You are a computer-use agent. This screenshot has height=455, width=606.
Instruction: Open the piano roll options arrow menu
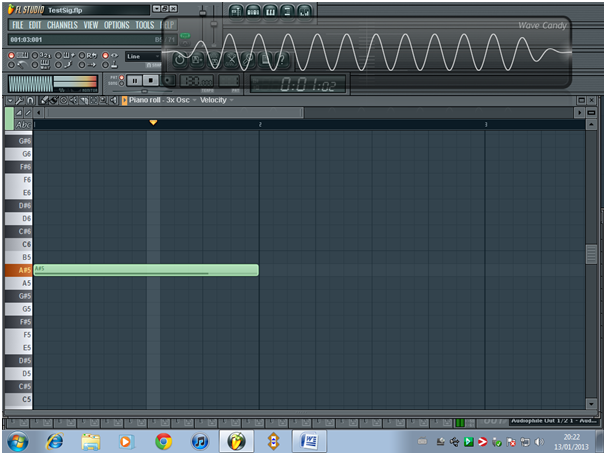click(10, 100)
